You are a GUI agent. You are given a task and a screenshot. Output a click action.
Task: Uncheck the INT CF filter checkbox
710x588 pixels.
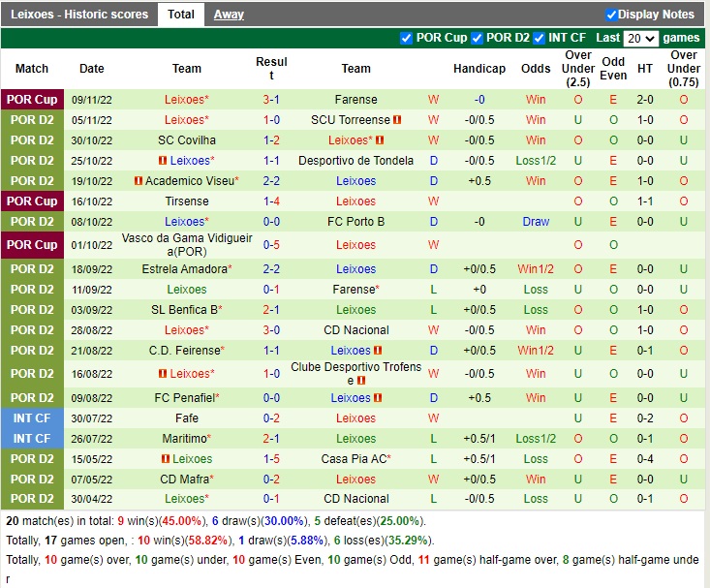(x=539, y=38)
